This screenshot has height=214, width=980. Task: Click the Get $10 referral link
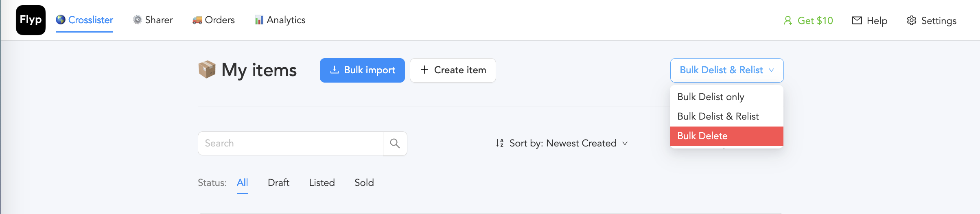coord(808,21)
